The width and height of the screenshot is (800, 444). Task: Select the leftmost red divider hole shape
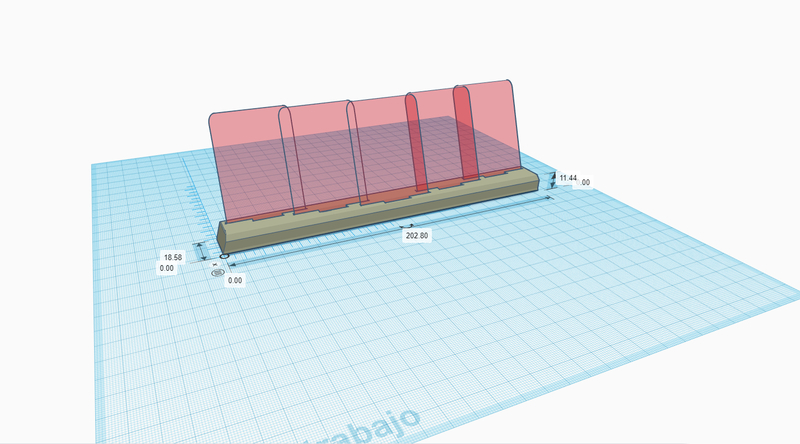[x=291, y=158]
